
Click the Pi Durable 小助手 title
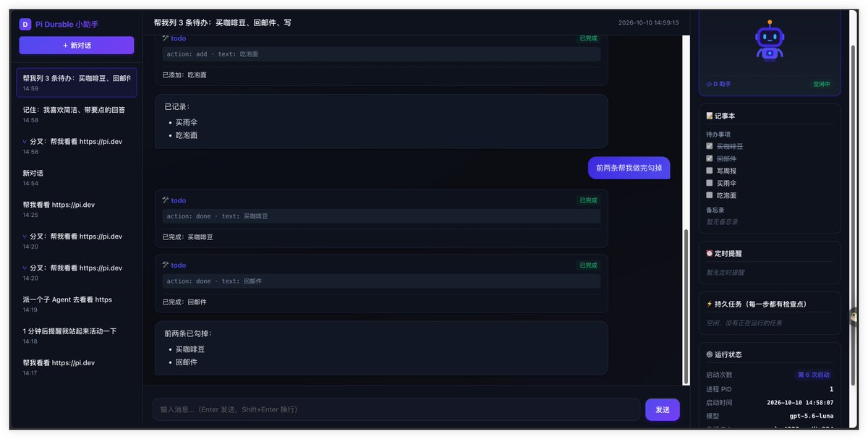coord(67,24)
